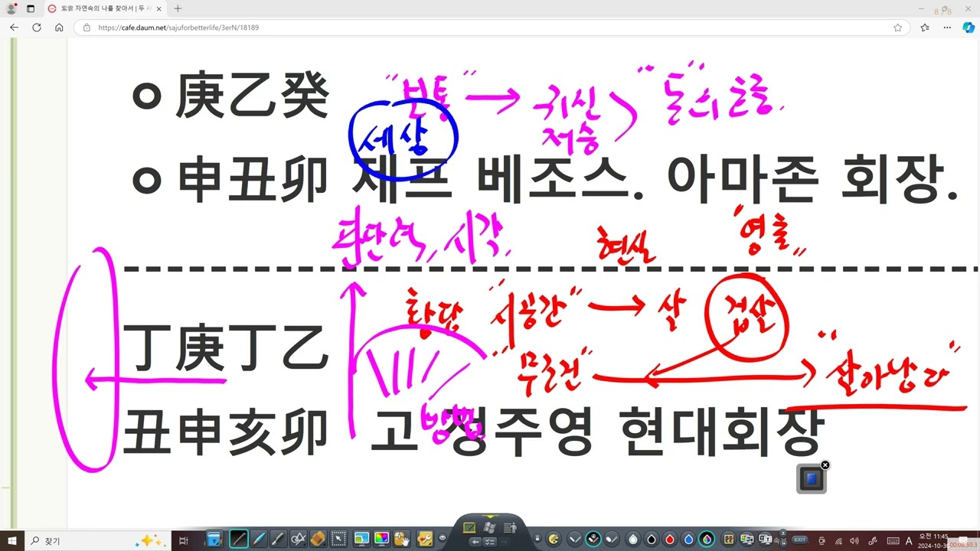
Task: Select the black pen tool in annotation toolbar
Action: [x=239, y=540]
